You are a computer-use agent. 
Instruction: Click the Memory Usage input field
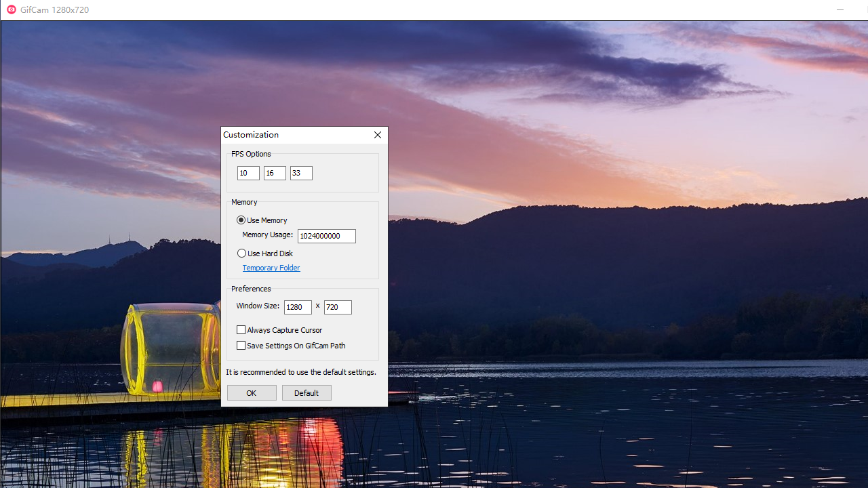coord(326,236)
